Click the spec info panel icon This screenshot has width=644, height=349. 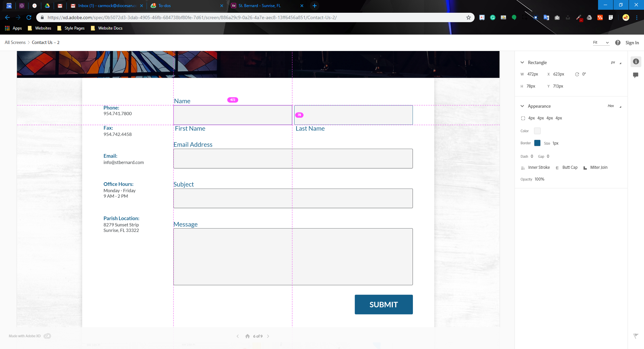click(x=636, y=62)
